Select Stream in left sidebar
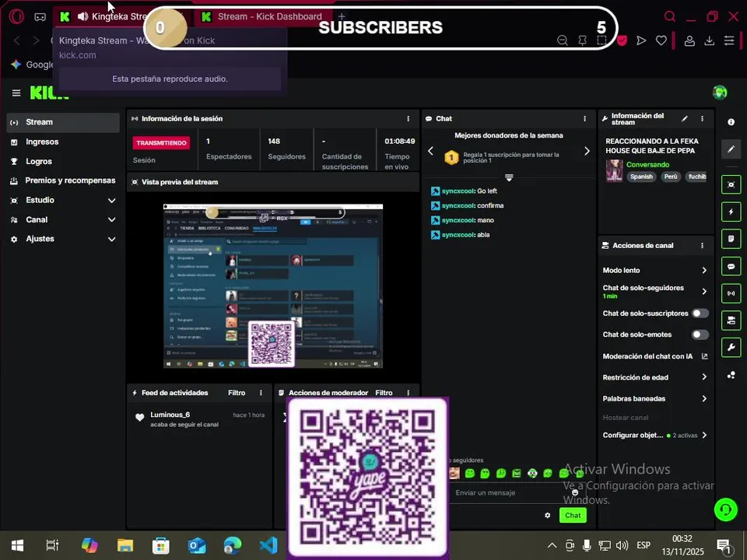This screenshot has height=560, width=747. (63, 122)
